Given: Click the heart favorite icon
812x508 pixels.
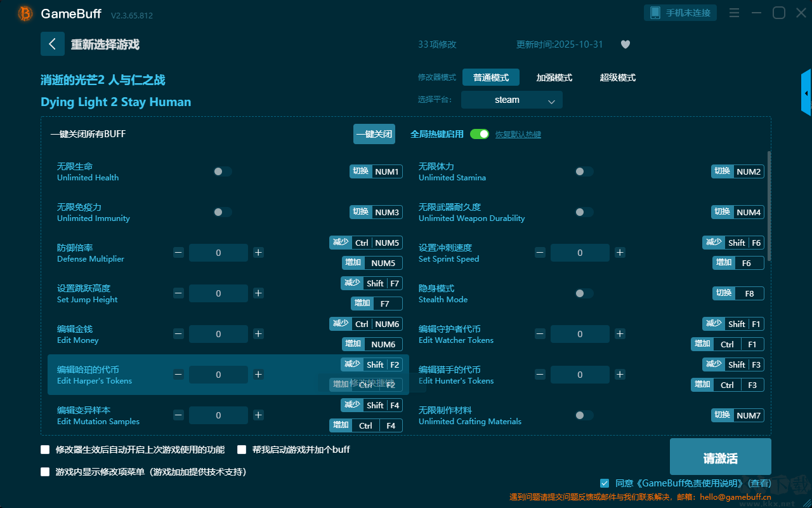Looking at the screenshot, I should point(625,44).
